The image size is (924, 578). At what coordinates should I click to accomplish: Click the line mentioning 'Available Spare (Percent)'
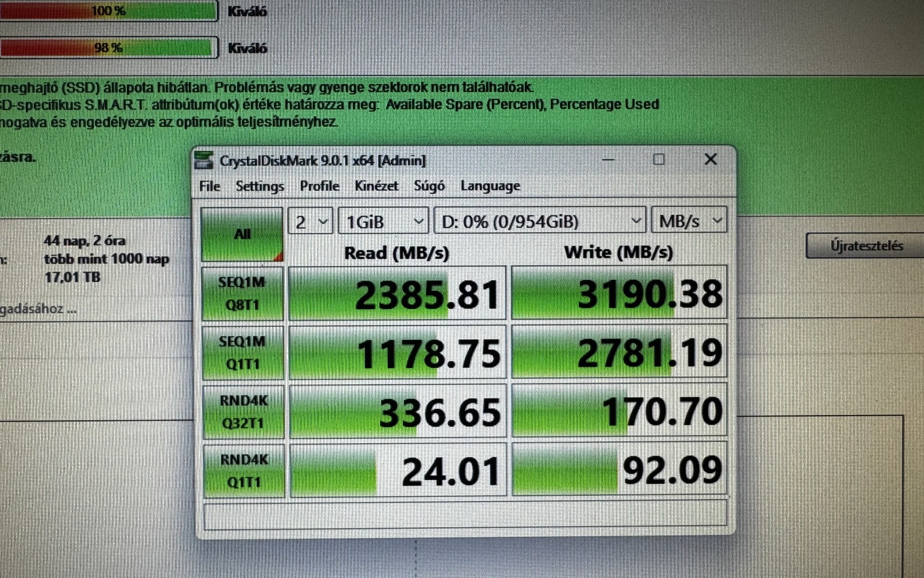(x=330, y=104)
